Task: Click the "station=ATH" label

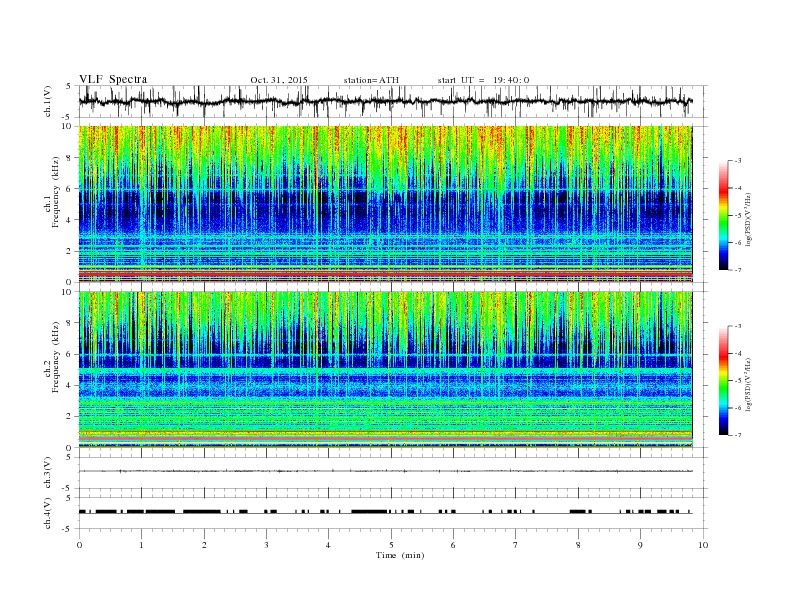Action: tap(371, 80)
